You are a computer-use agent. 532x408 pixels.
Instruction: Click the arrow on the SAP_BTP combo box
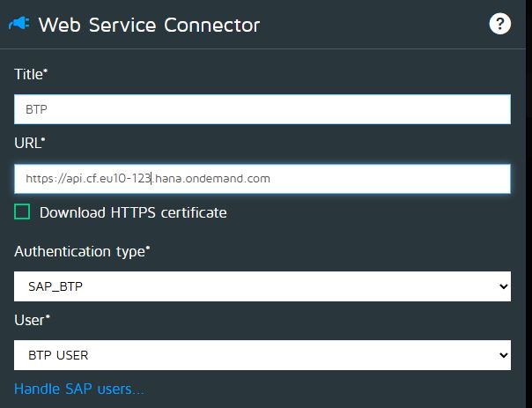tap(503, 286)
